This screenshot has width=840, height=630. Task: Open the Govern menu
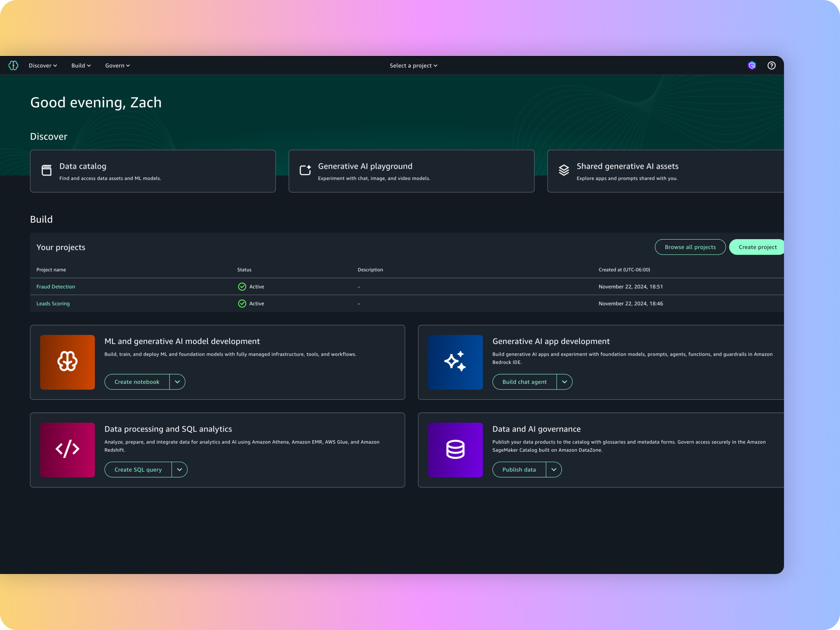117,65
